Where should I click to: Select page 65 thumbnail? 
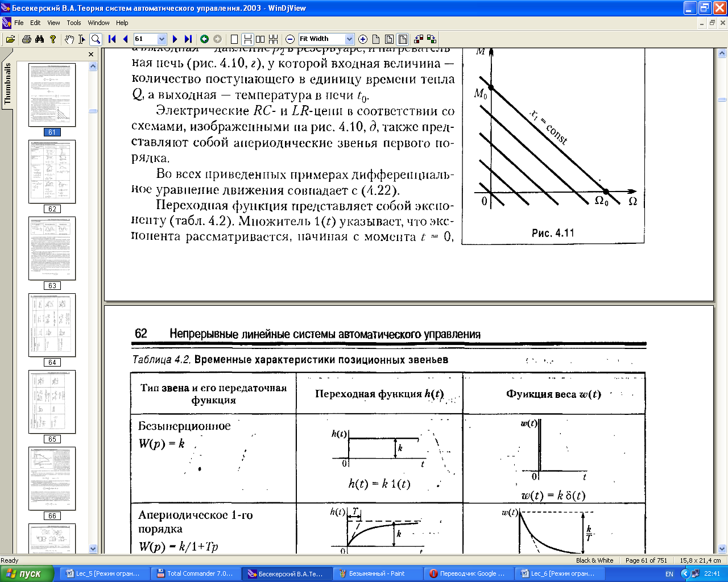pos(52,402)
